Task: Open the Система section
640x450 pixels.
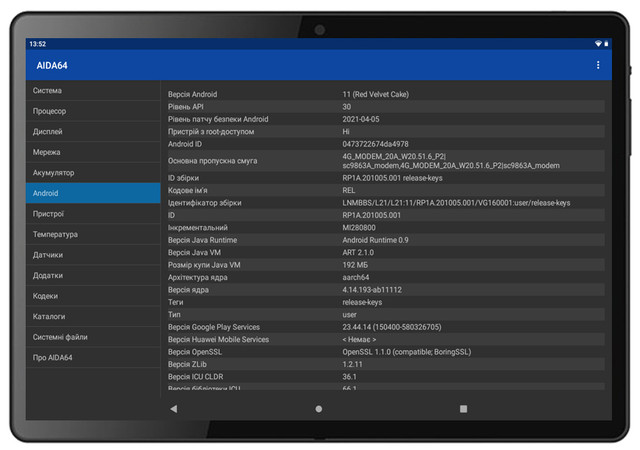Action: (93, 91)
